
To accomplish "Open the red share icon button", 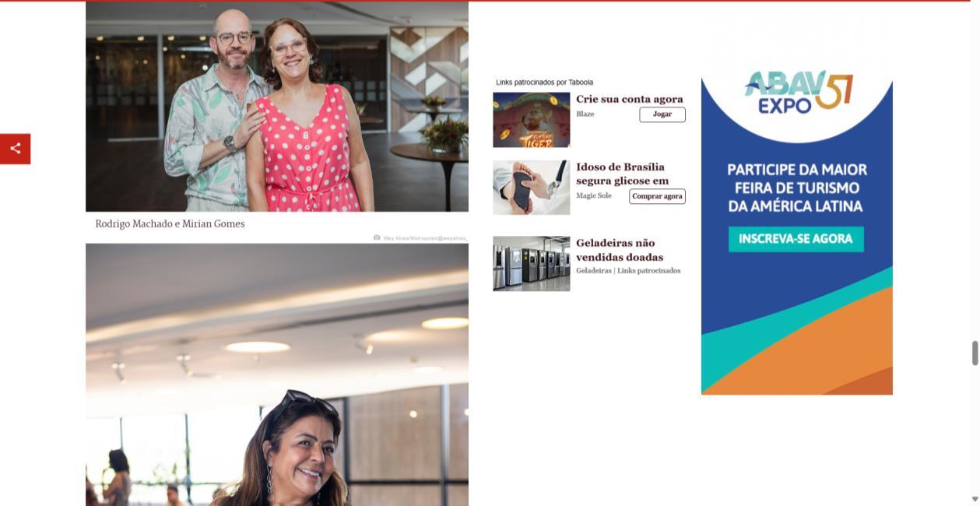I will click(x=15, y=149).
